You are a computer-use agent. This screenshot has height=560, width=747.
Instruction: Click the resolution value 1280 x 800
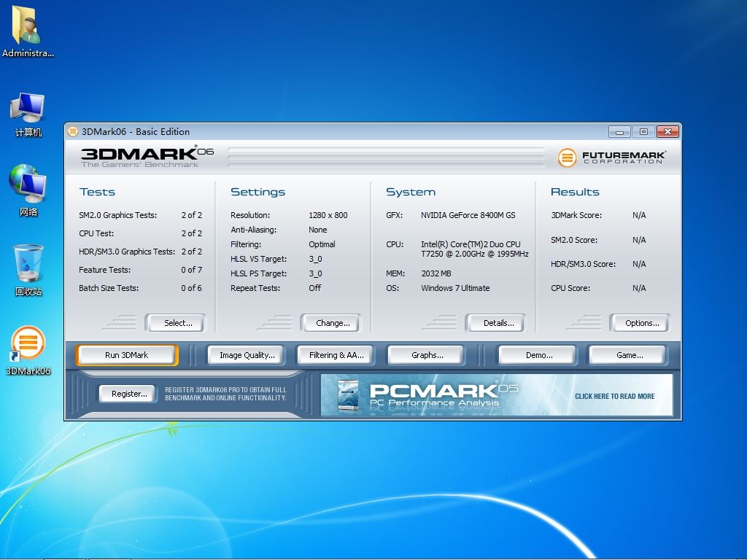(x=328, y=215)
